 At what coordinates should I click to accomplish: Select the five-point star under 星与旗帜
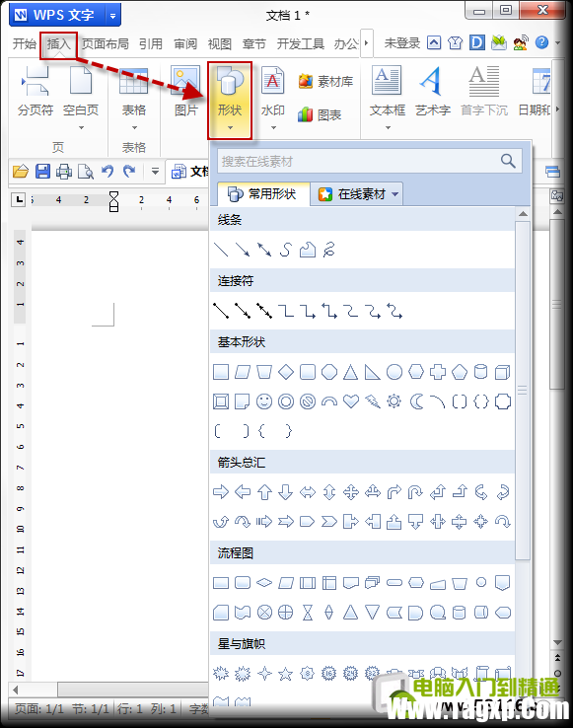(x=286, y=673)
